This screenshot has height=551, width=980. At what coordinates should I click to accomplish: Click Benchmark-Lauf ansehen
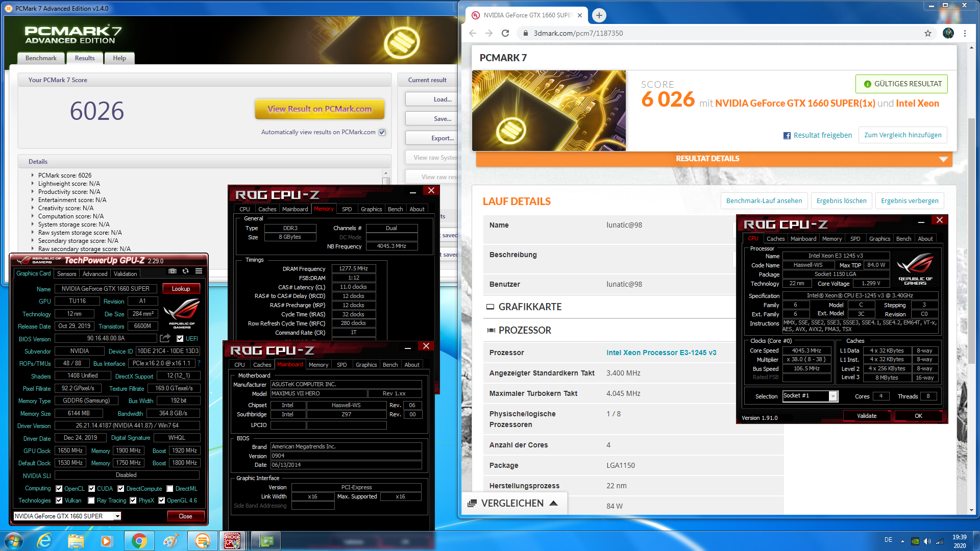click(764, 201)
